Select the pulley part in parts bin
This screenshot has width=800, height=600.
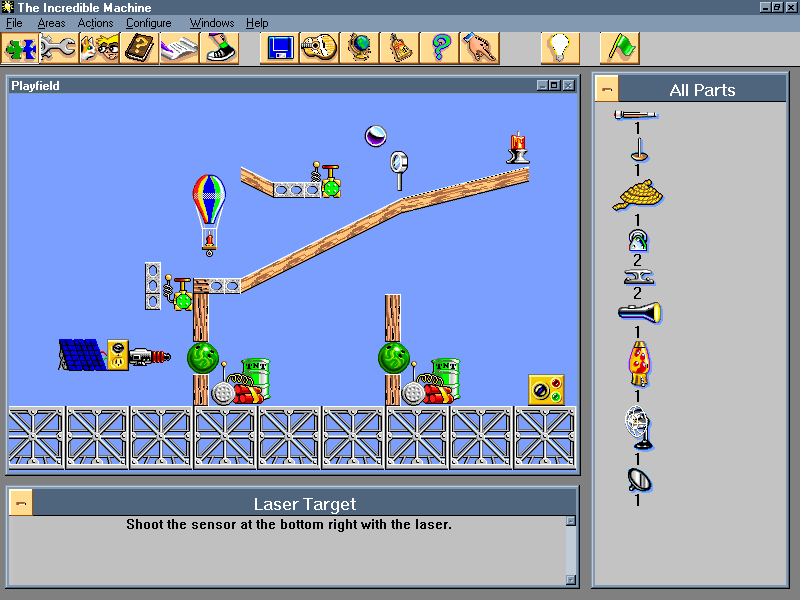638,240
